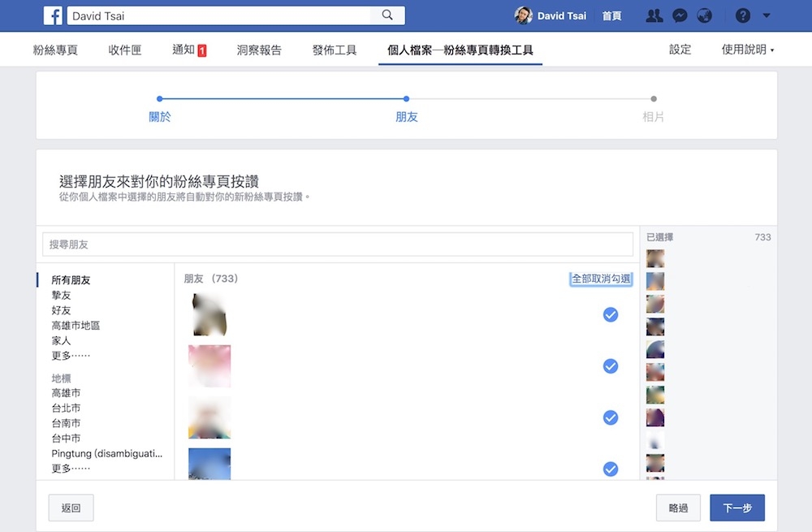Switch to the 洞察報告 tab
812x532 pixels.
(x=261, y=49)
